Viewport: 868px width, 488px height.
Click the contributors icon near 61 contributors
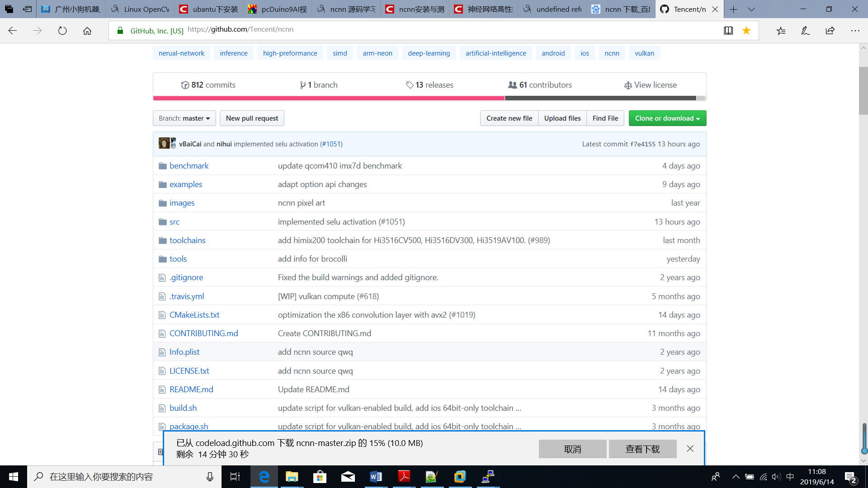512,84
